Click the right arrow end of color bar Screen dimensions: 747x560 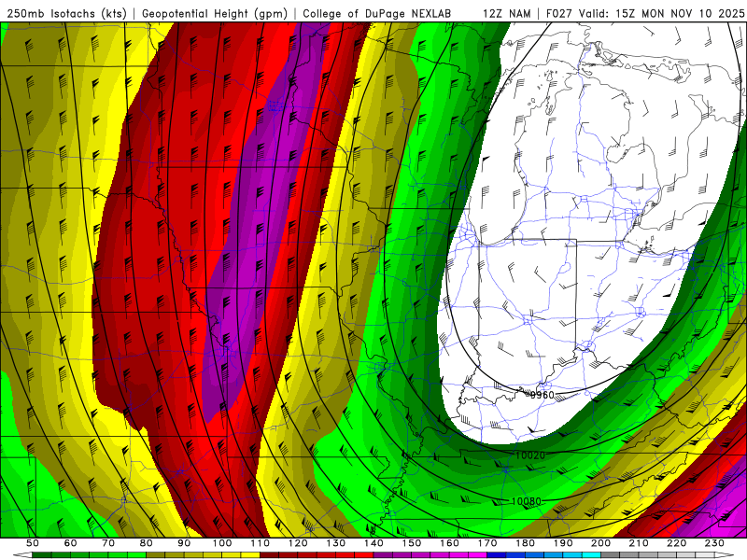pyautogui.click(x=725, y=554)
